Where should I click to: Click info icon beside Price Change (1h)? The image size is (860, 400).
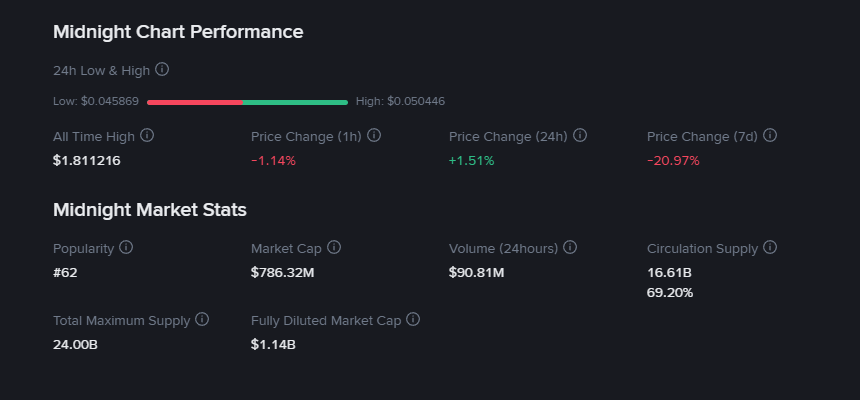[374, 135]
